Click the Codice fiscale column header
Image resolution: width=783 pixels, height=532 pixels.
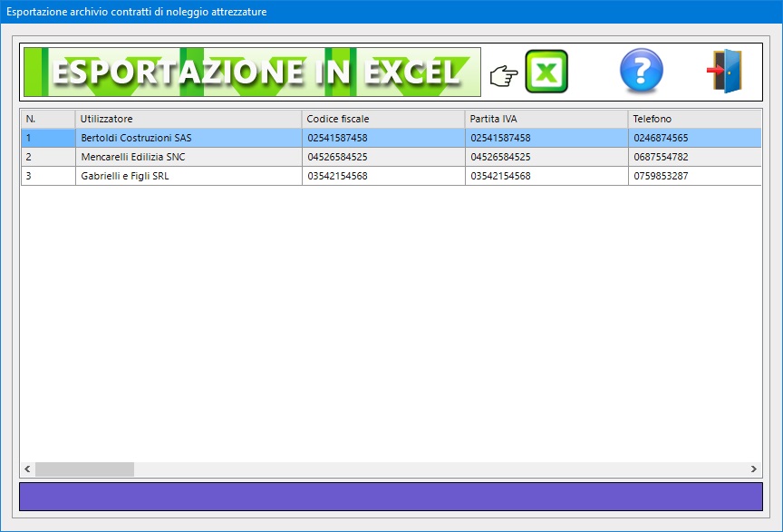pyautogui.click(x=383, y=119)
